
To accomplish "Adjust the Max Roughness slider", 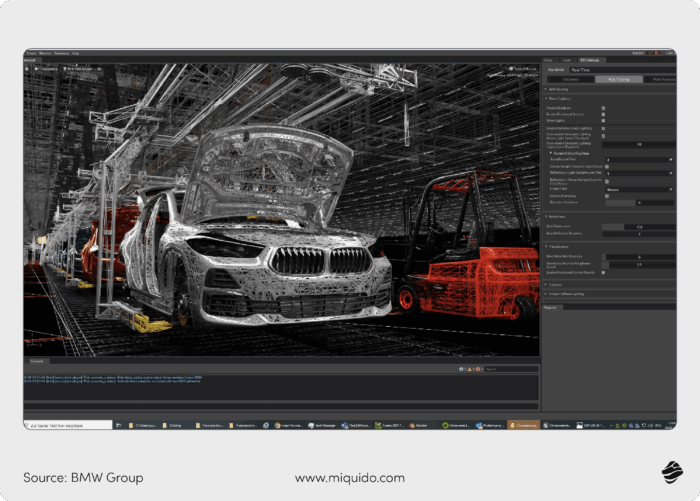I will (x=638, y=226).
